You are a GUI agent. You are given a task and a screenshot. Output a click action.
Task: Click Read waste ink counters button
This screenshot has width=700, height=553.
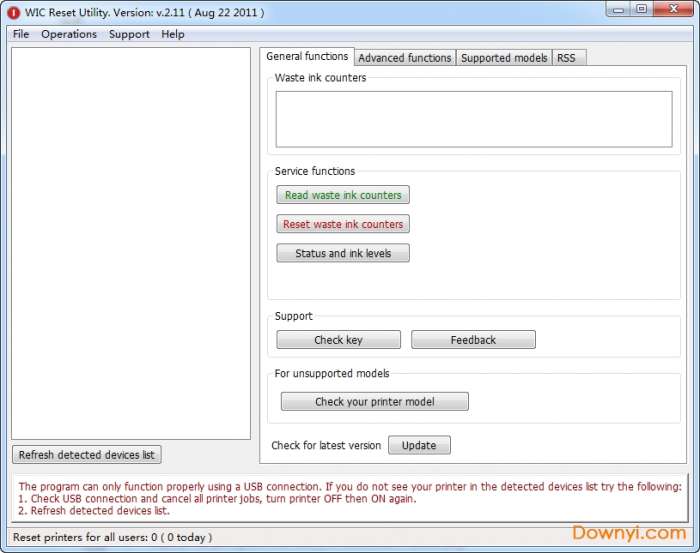pos(343,195)
